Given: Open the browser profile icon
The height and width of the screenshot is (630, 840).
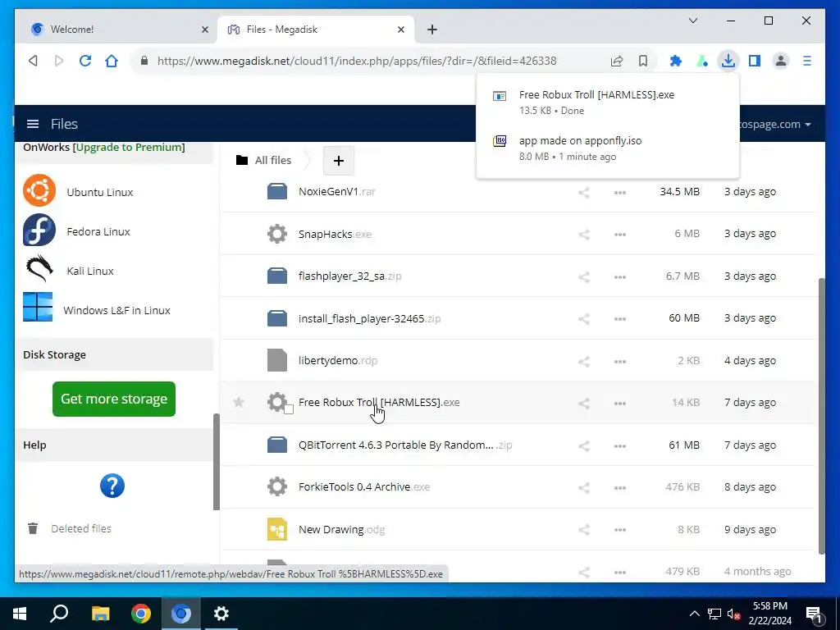Looking at the screenshot, I should (781, 61).
